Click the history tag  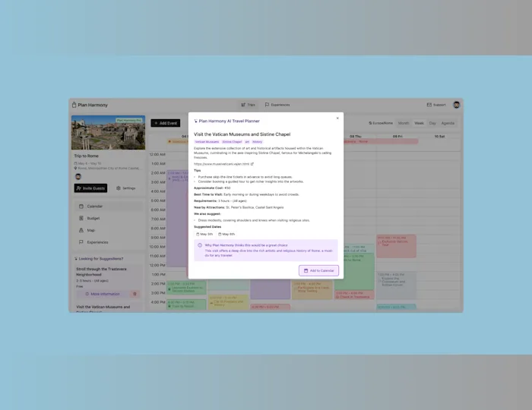point(257,142)
